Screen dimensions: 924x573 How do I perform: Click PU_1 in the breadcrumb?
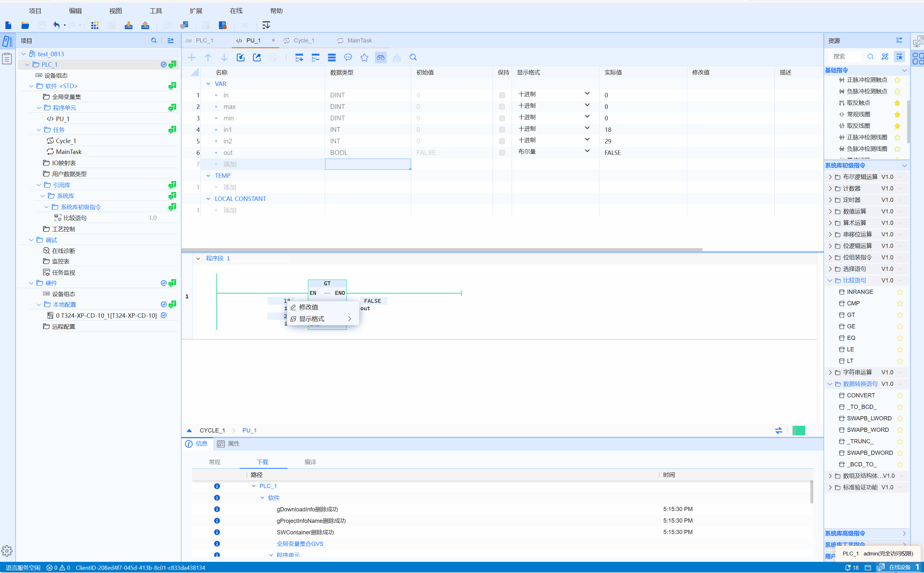point(249,430)
